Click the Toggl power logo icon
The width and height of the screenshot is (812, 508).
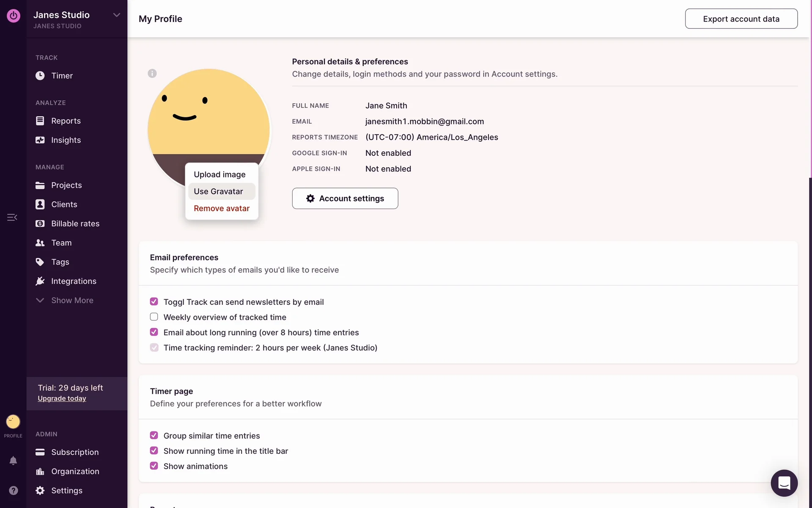coord(13,16)
